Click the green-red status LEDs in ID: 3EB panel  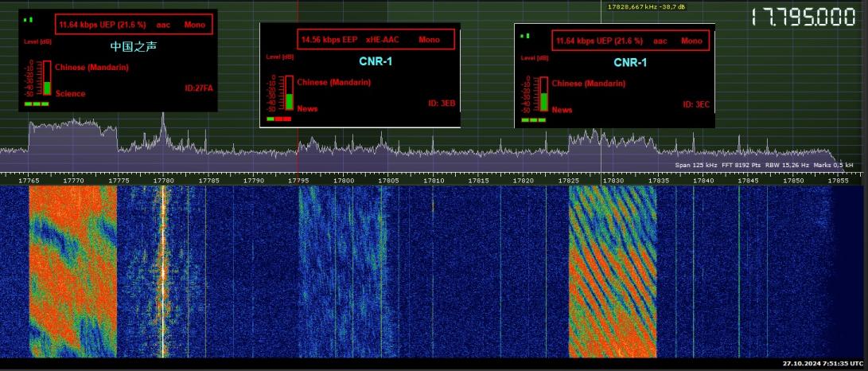click(x=278, y=119)
